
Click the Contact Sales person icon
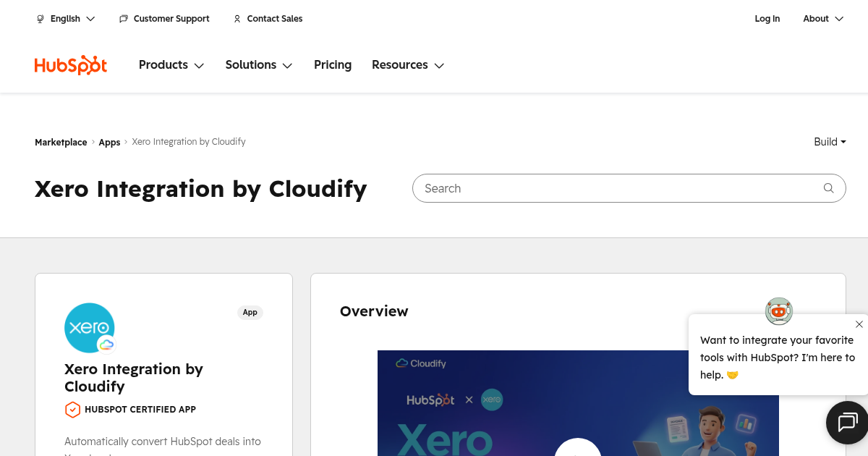(x=237, y=19)
